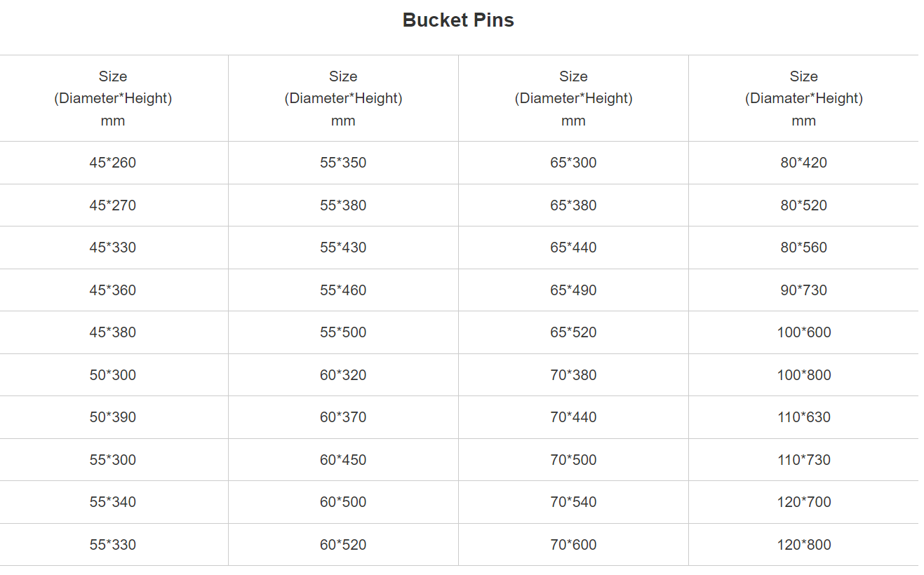
Task: Click the Bucket Pins heading
Action: click(x=458, y=20)
